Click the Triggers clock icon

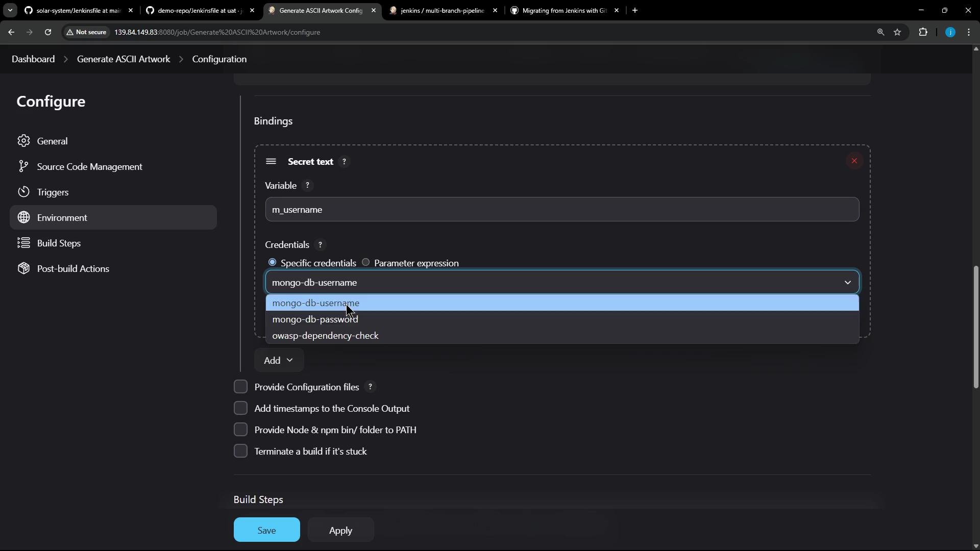point(23,192)
